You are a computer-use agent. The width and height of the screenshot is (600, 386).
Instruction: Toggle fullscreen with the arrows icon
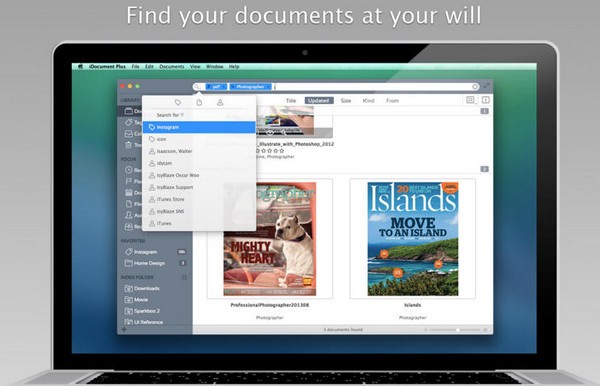click(486, 86)
